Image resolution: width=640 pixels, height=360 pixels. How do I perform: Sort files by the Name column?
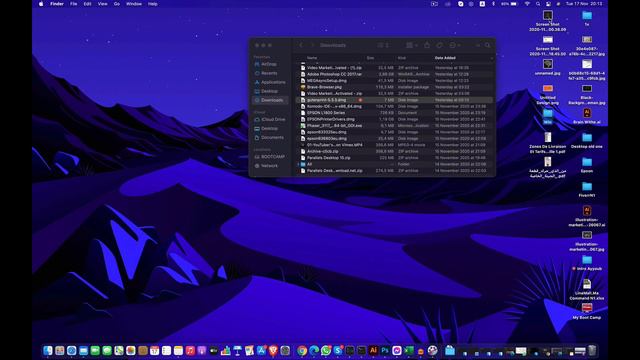pos(312,58)
